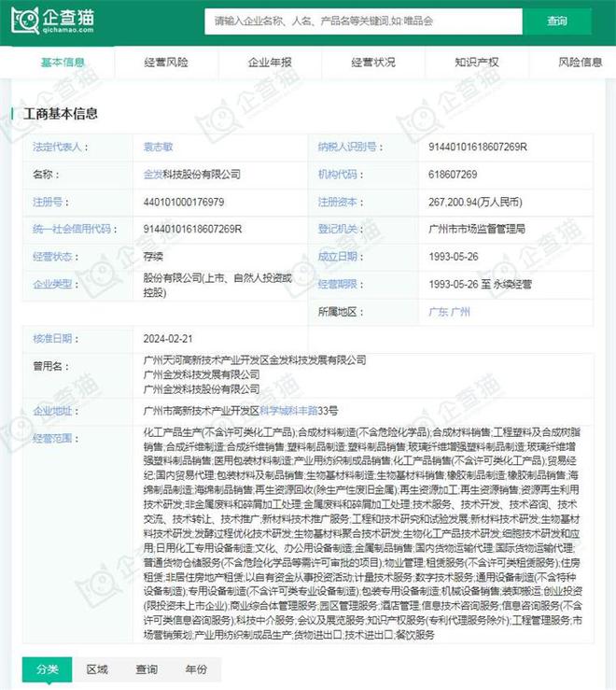Open legal representative 袁志敏 link

(x=158, y=147)
